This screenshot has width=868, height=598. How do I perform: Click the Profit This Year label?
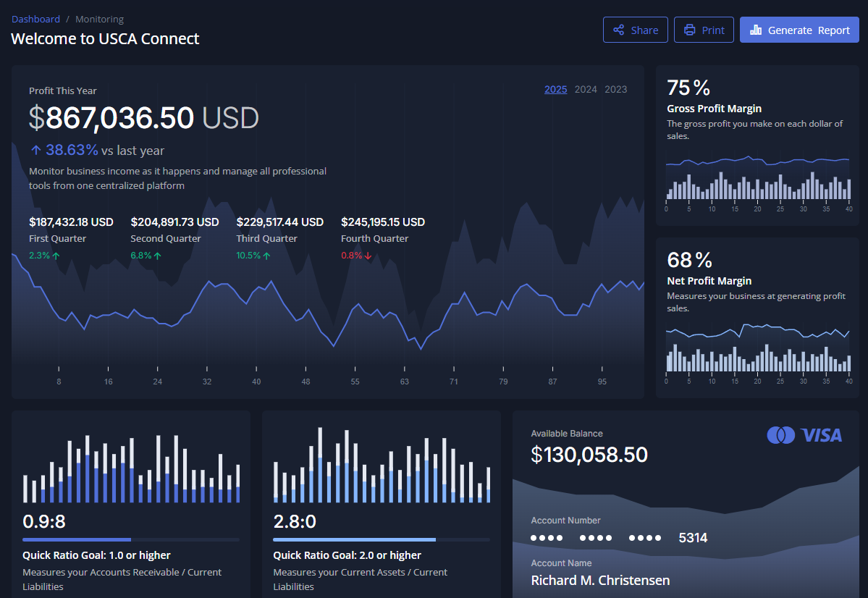click(x=62, y=90)
